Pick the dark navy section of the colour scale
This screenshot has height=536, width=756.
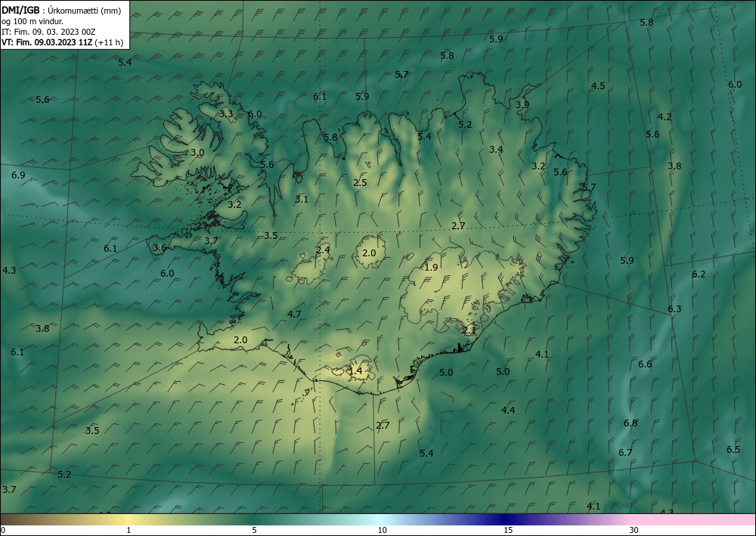[x=507, y=519]
